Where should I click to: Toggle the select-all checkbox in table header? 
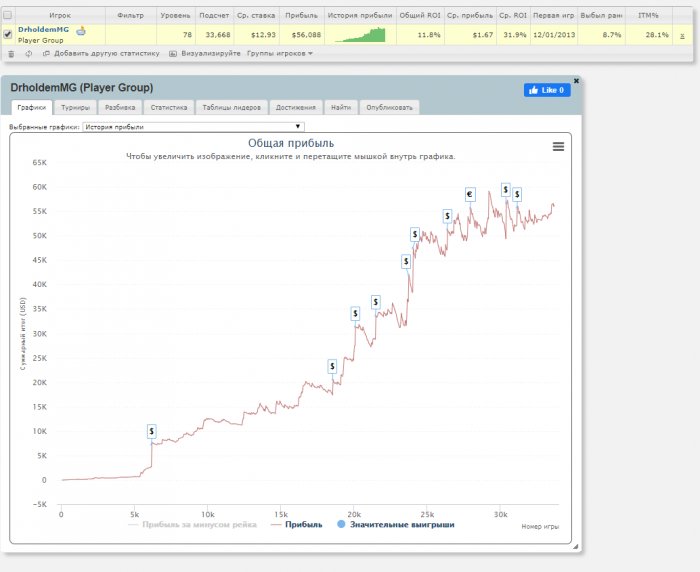(8, 16)
